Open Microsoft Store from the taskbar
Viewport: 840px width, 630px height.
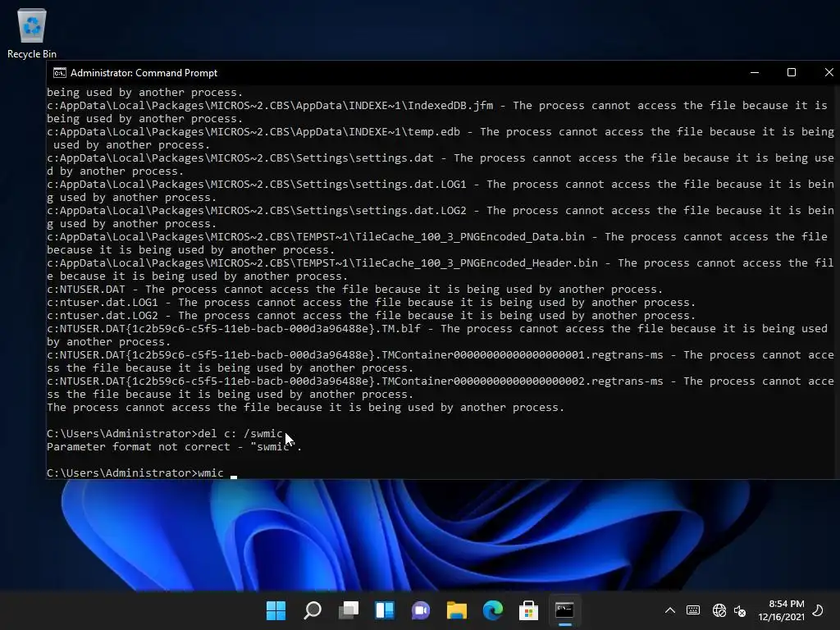(x=528, y=610)
